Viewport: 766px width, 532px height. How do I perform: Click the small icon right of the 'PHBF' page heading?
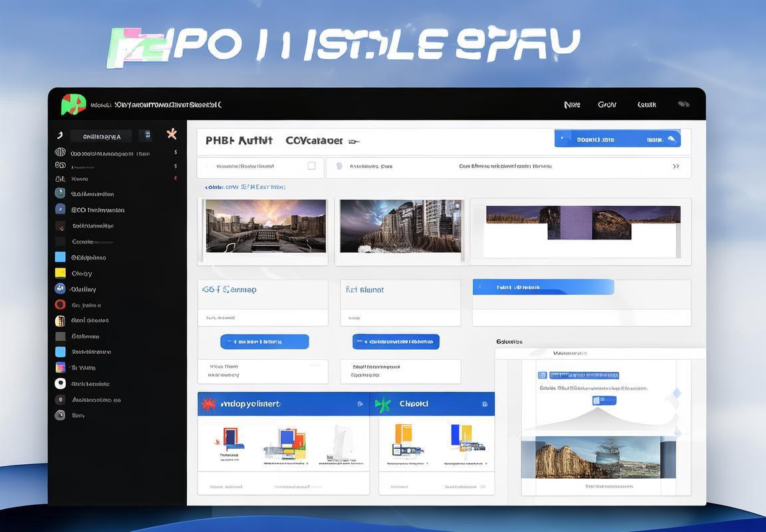[354, 142]
